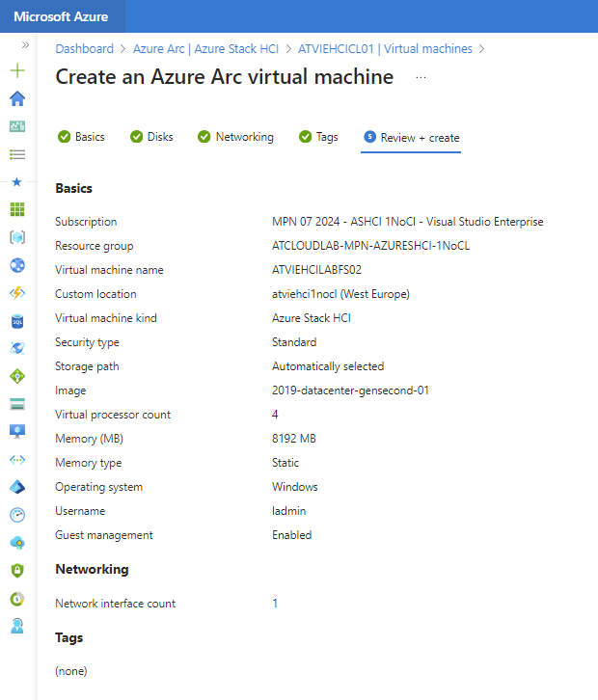Open Cost Management dollar circle icon

tap(17, 599)
